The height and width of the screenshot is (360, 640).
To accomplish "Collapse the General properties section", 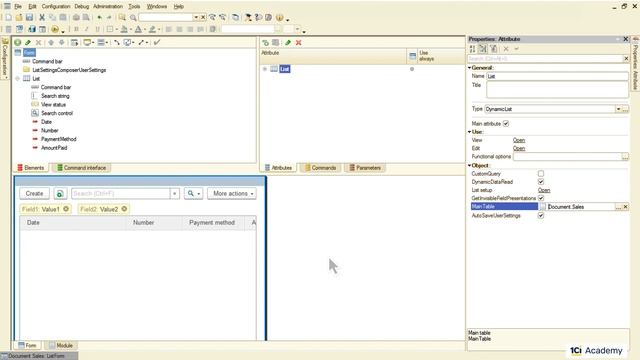I will coord(469,68).
